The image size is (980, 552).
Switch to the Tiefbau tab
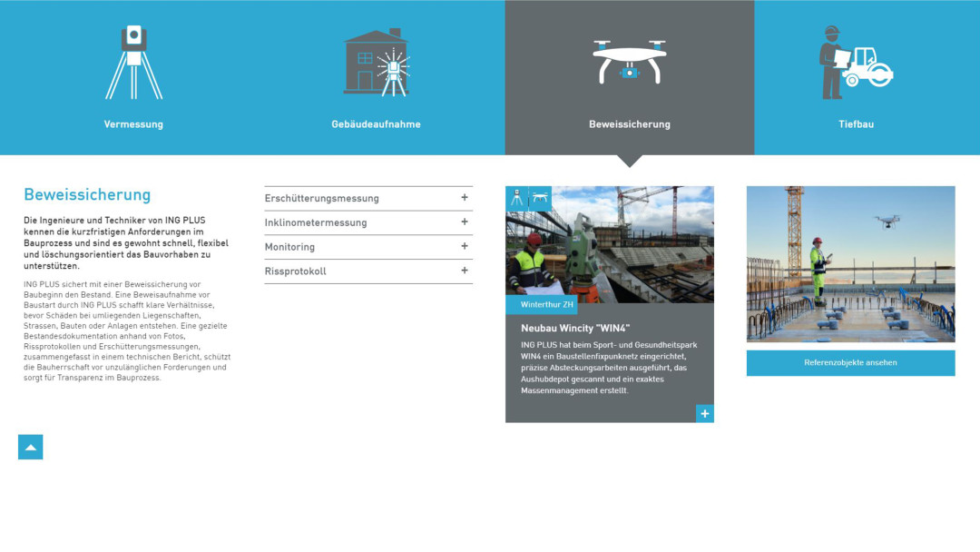tap(856, 124)
